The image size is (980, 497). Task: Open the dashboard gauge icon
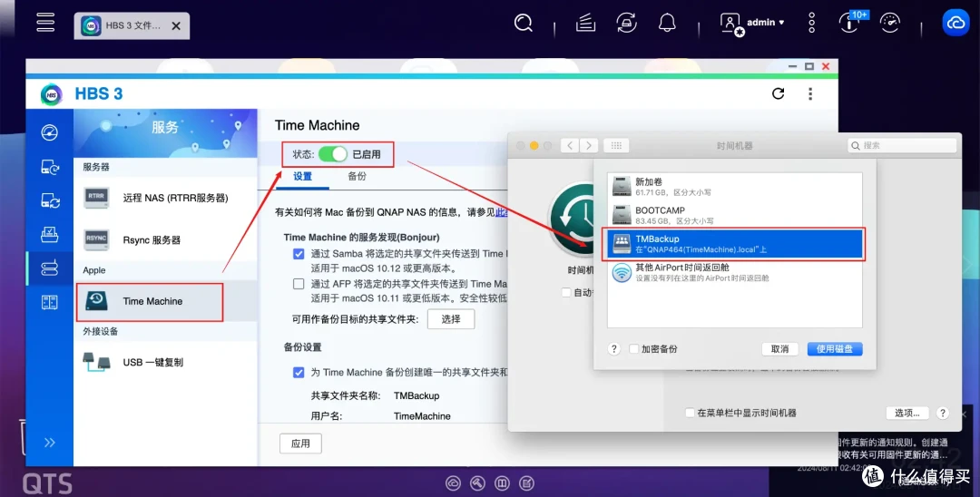click(890, 23)
